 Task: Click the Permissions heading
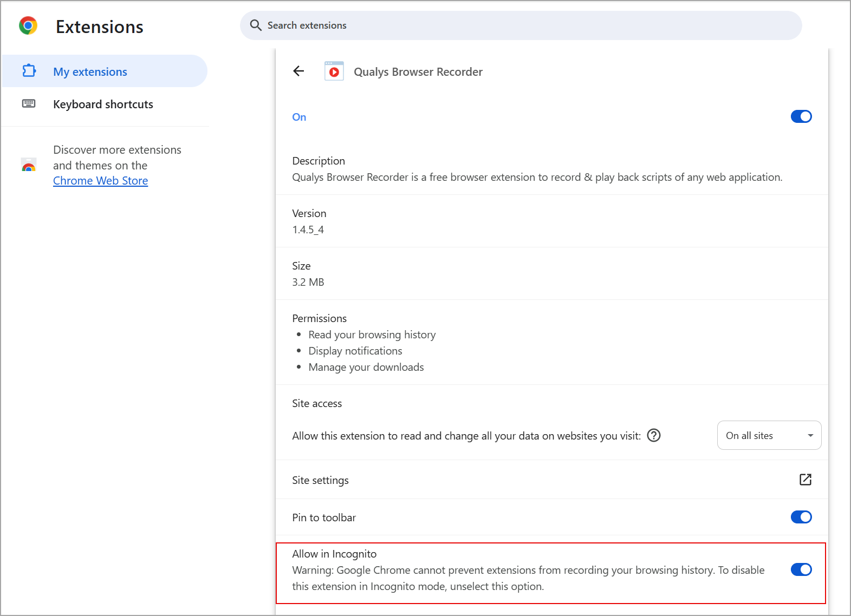[320, 318]
